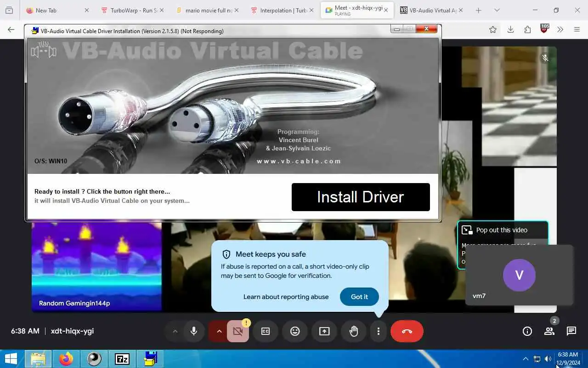This screenshot has width=588, height=368.
Task: Open the extensions puzzle icon
Action: pos(527,29)
